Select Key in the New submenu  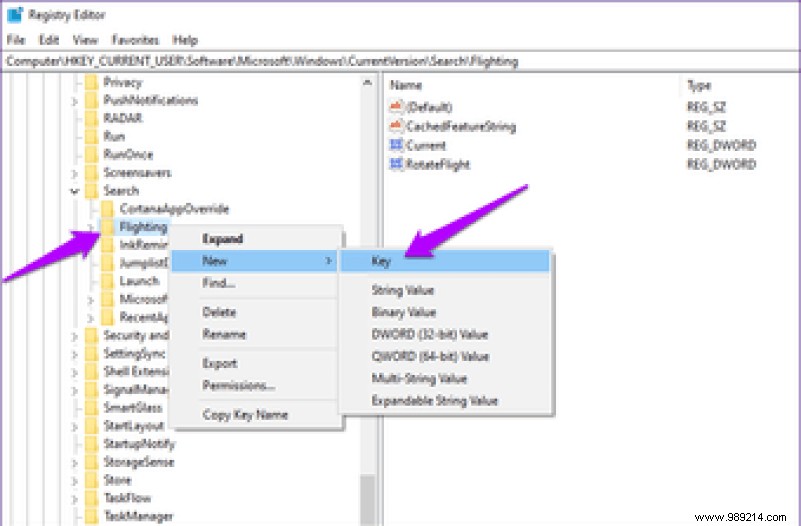(x=445, y=261)
